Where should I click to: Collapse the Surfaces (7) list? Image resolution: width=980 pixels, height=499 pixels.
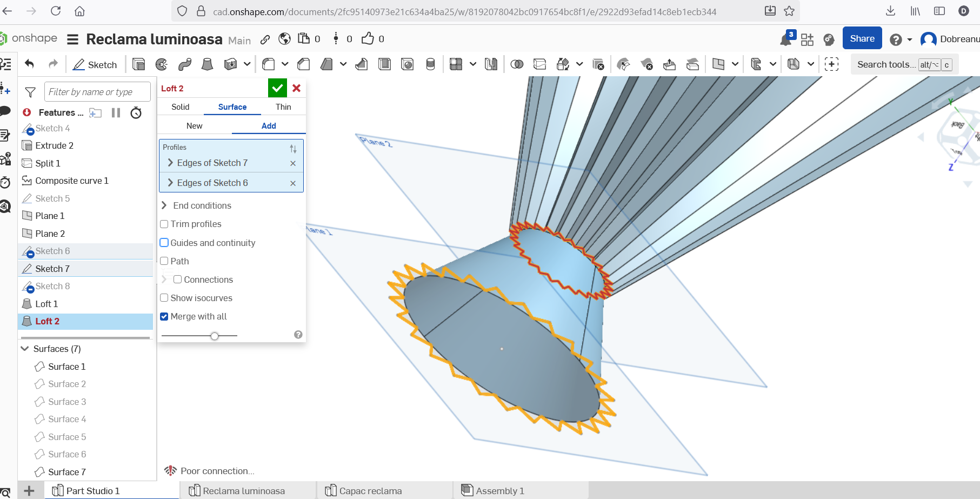coord(24,349)
